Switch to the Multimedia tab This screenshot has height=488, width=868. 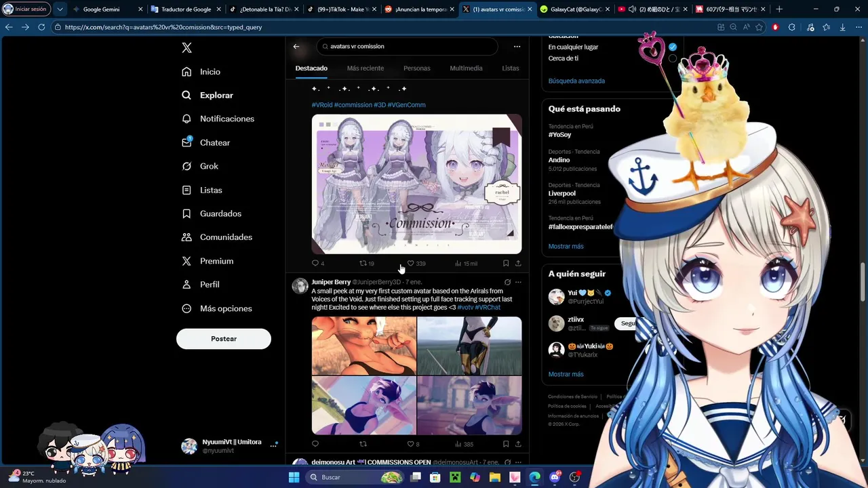pos(467,68)
